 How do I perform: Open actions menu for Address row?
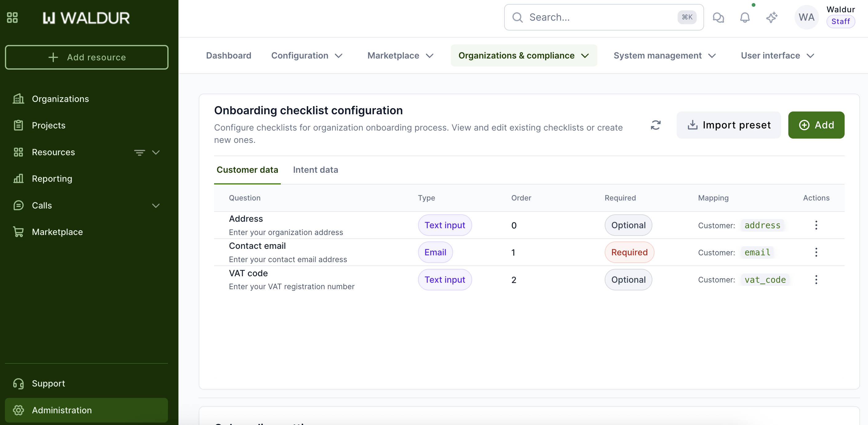click(x=816, y=225)
